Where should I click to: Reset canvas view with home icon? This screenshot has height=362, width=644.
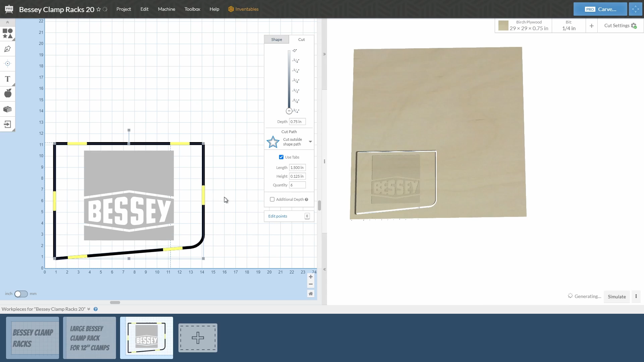pyautogui.click(x=311, y=294)
